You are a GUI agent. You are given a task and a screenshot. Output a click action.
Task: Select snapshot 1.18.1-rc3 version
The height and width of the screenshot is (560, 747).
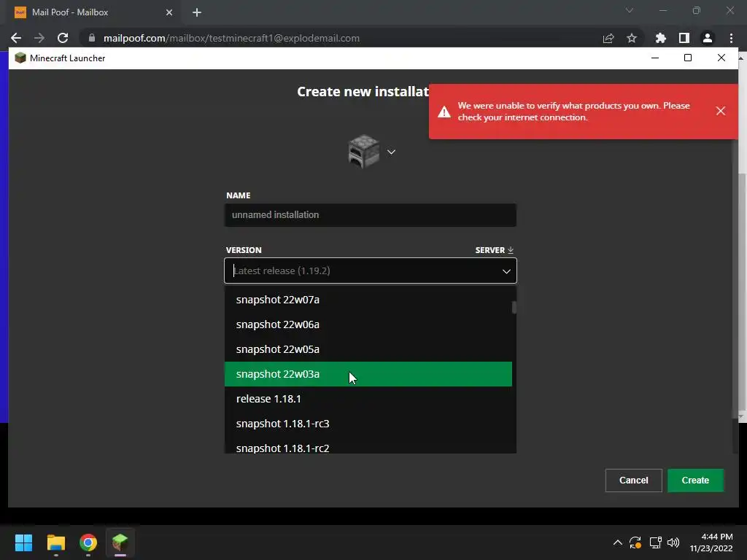pos(368,424)
